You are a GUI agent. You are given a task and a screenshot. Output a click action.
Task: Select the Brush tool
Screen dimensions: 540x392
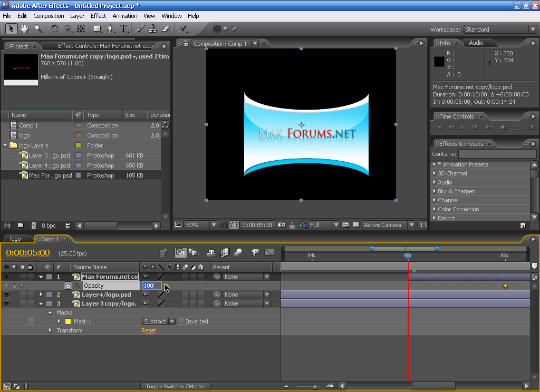tap(140, 29)
